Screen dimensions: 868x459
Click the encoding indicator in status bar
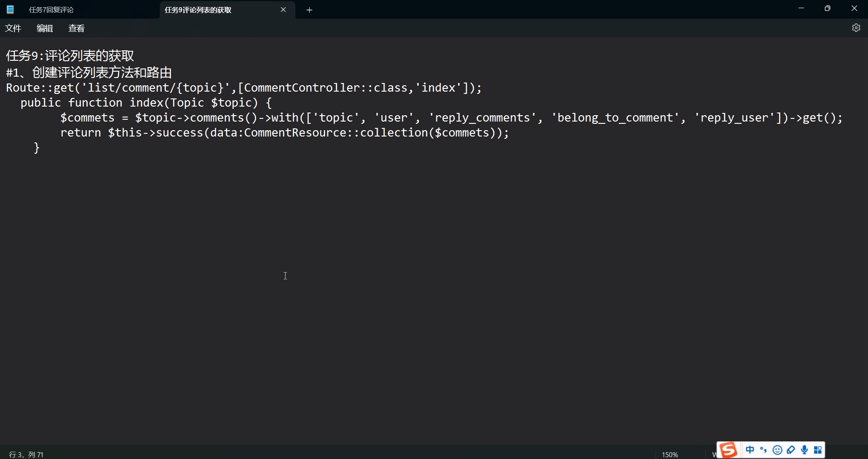(714, 454)
